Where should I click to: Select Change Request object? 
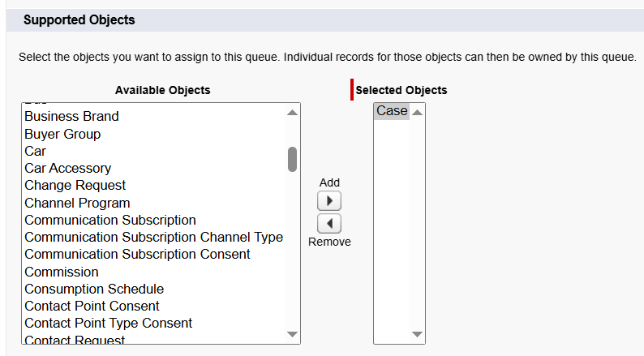coord(75,185)
